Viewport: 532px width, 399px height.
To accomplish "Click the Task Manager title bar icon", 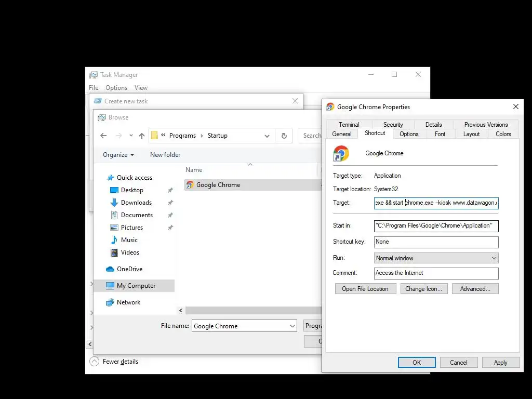I will click(x=94, y=75).
